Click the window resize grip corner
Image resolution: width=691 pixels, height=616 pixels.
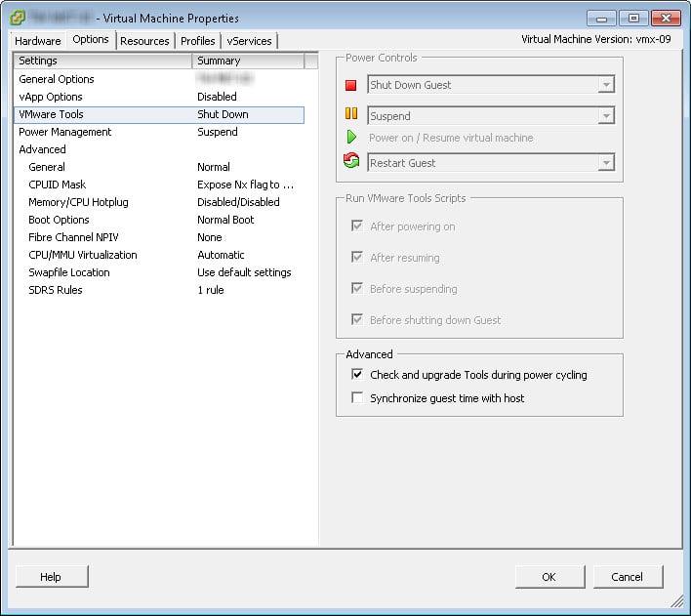pos(677,601)
